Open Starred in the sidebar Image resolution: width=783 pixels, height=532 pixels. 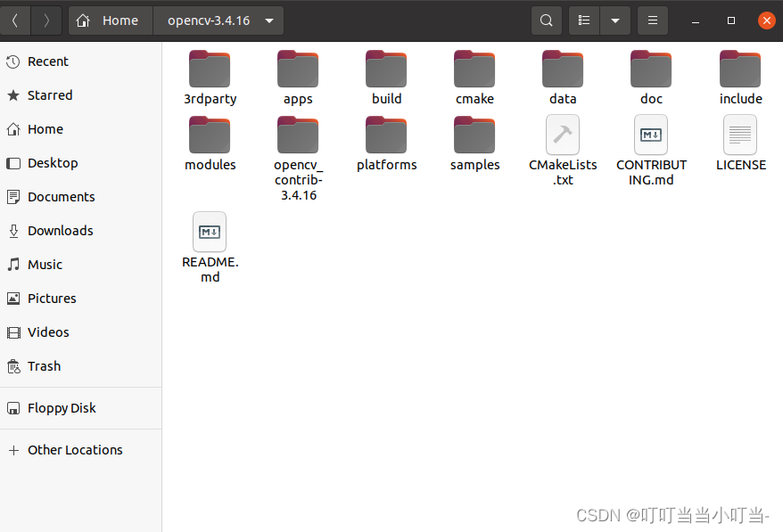(x=80, y=95)
